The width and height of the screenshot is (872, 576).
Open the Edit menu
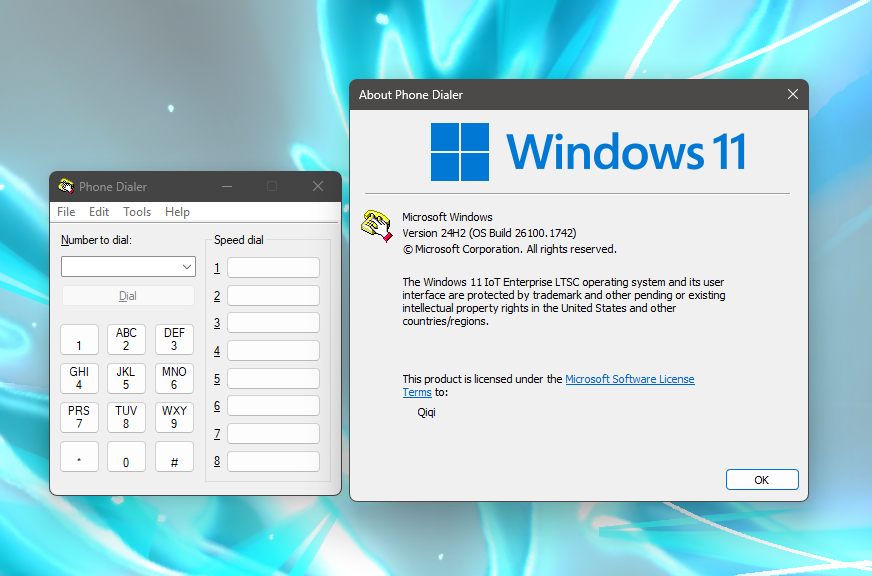[98, 212]
